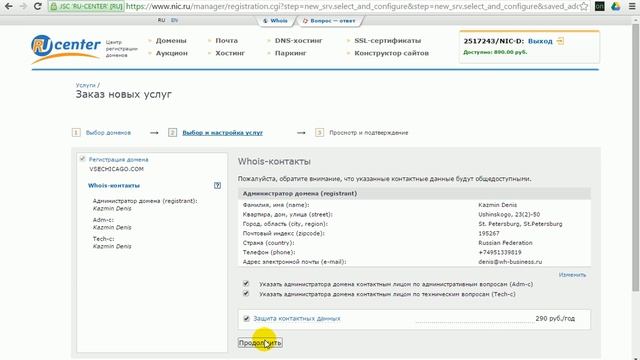Click the address bar URL

[x=351, y=7]
